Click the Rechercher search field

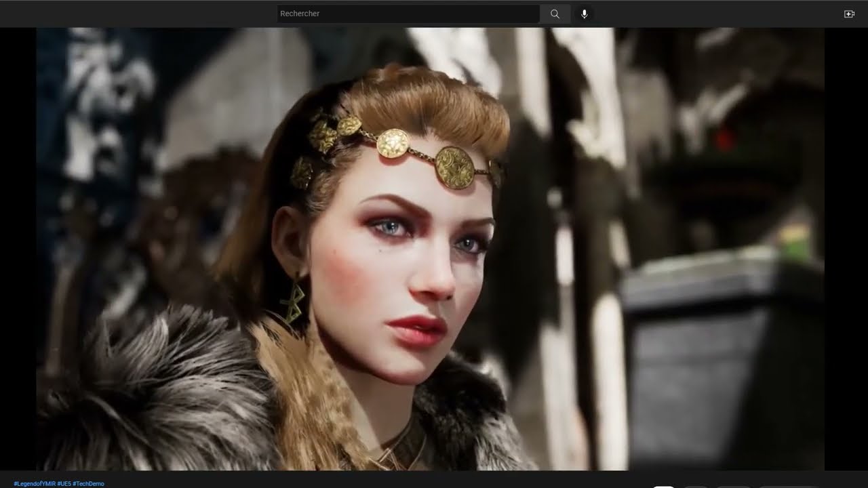point(408,14)
